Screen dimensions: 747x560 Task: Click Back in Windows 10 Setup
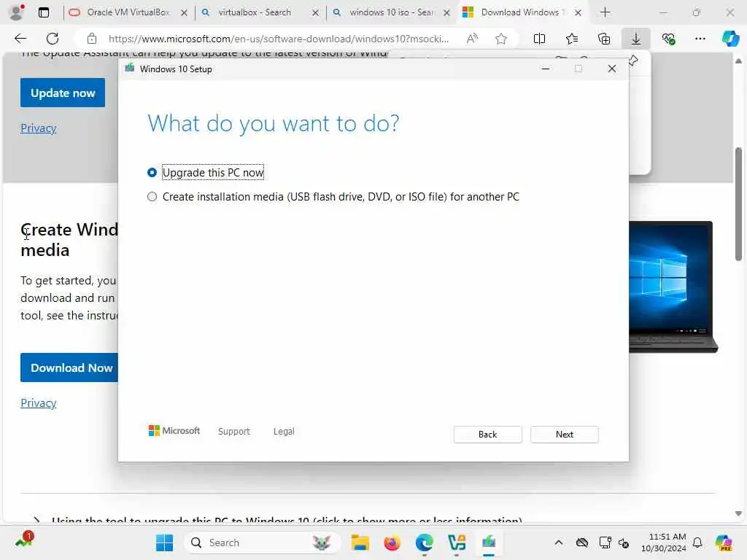487,435
